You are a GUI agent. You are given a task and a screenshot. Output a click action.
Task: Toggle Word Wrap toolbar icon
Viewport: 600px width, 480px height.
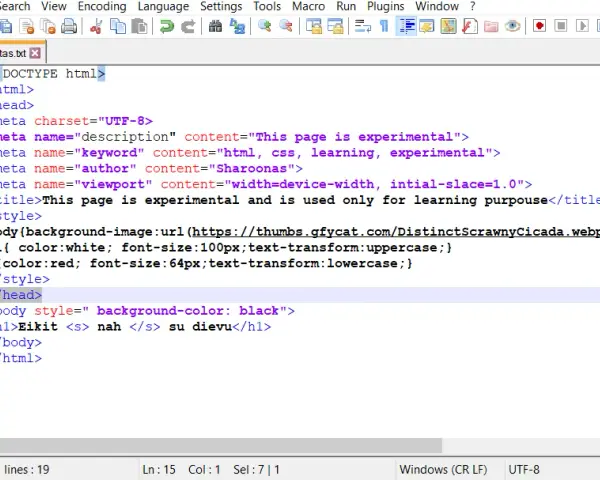(362, 26)
